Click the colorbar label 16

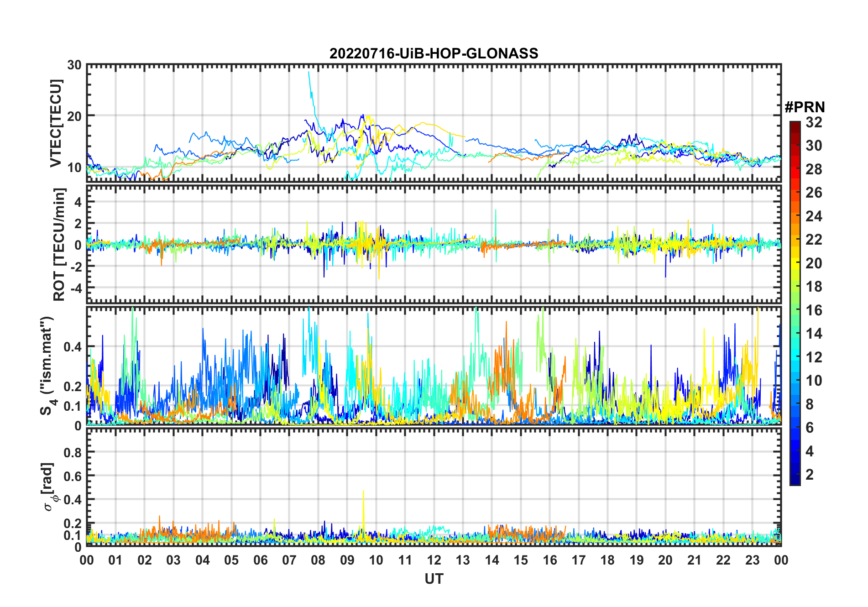coord(814,310)
